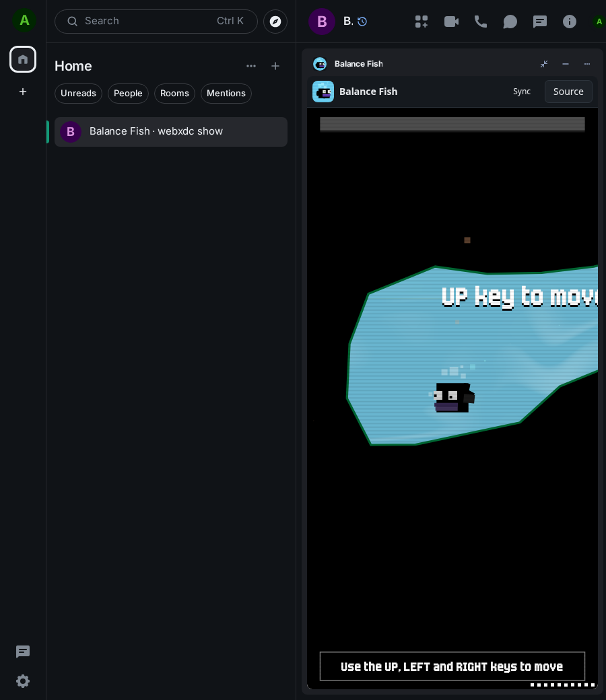
Task: Open the Home three-dot options menu
Action: pyautogui.click(x=251, y=66)
